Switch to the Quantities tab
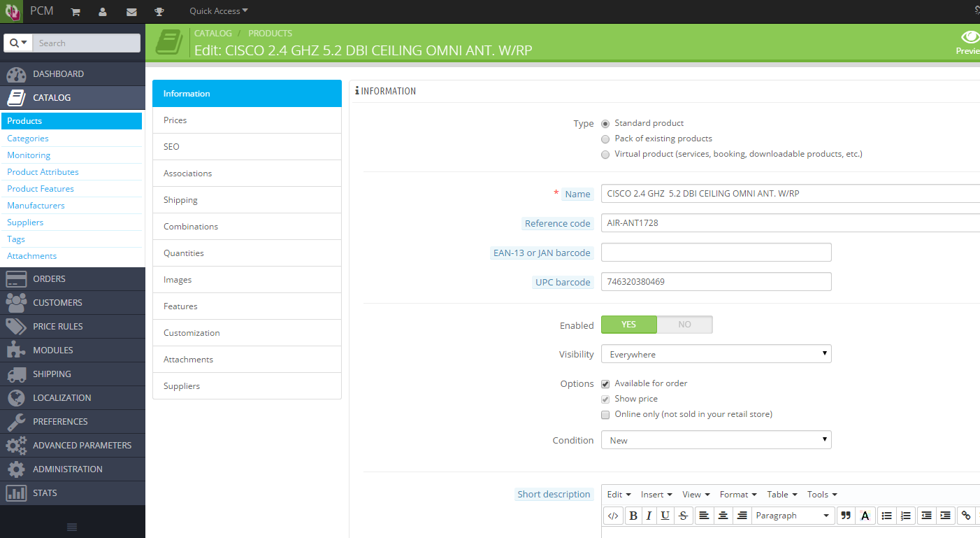980x538 pixels. click(247, 253)
